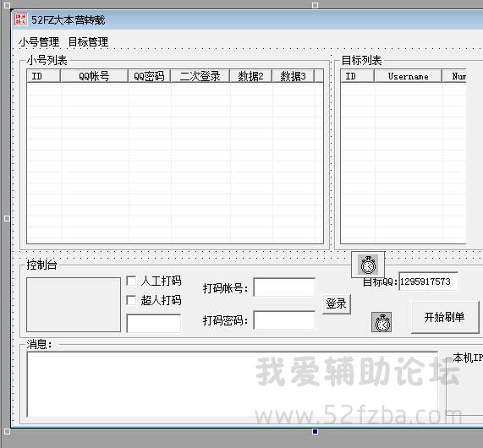Click the Username column header in 目标列表
This screenshot has width=483, height=448.
click(409, 76)
